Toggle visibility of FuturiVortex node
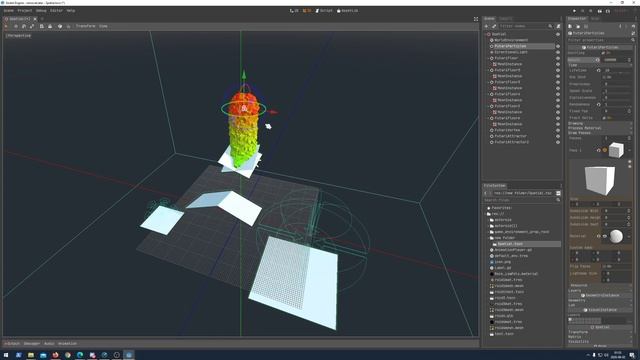 coord(558,130)
